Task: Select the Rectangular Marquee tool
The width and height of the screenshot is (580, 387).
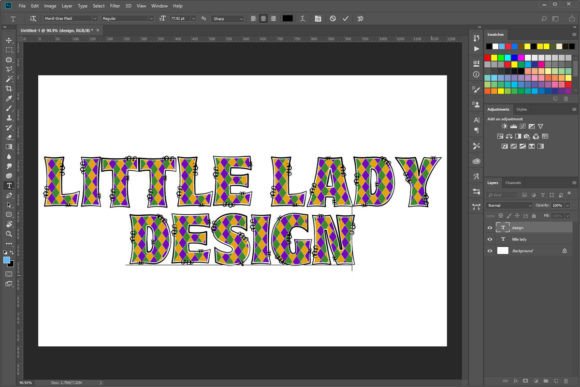Action: (9, 50)
